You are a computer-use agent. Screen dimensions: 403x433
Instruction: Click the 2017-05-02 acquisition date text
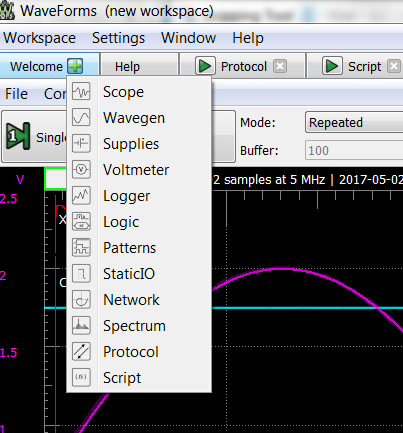click(371, 180)
